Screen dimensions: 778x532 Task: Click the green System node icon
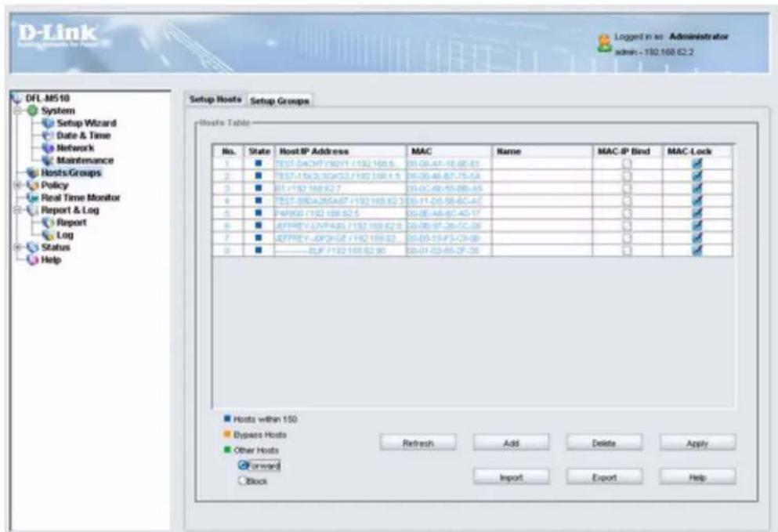(x=32, y=110)
